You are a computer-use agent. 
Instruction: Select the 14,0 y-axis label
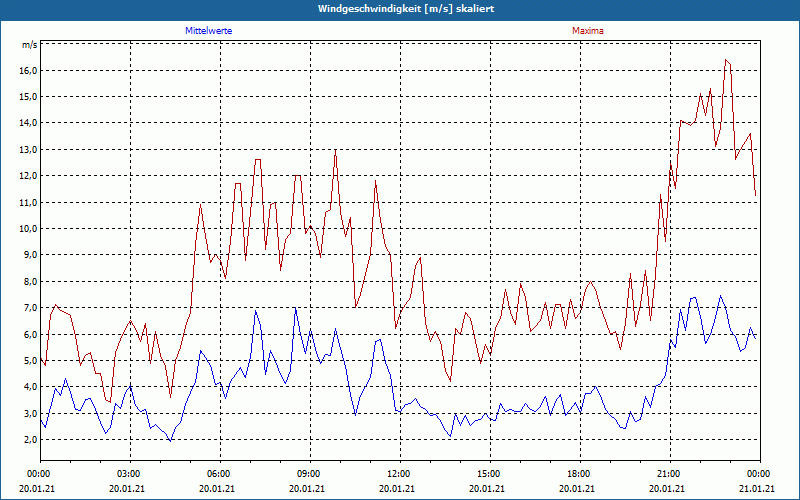coord(29,122)
